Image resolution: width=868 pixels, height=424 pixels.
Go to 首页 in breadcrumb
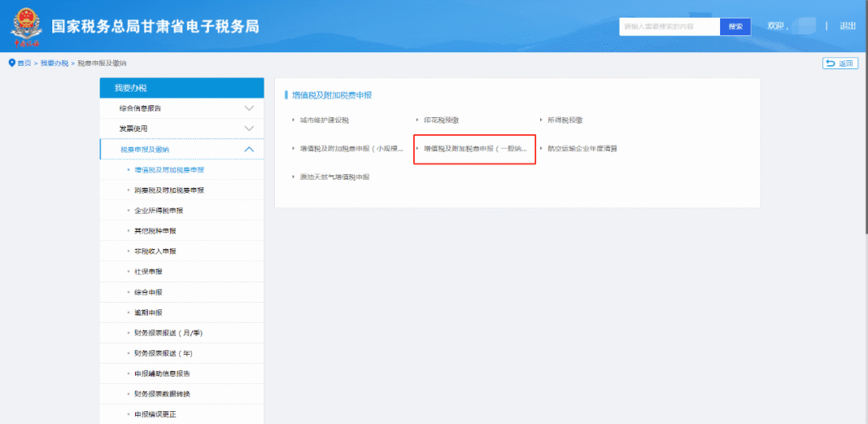(x=24, y=63)
